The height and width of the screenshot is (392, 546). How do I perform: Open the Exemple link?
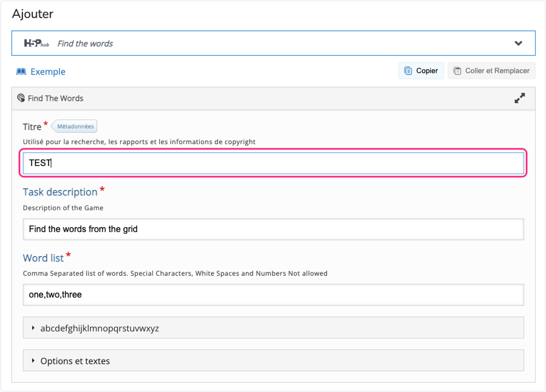[x=48, y=71]
